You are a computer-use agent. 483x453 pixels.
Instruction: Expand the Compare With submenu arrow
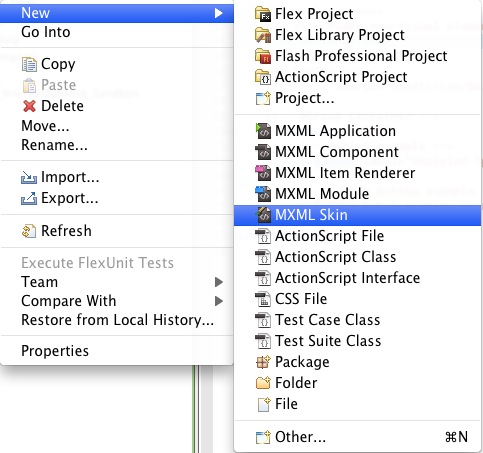point(219,301)
